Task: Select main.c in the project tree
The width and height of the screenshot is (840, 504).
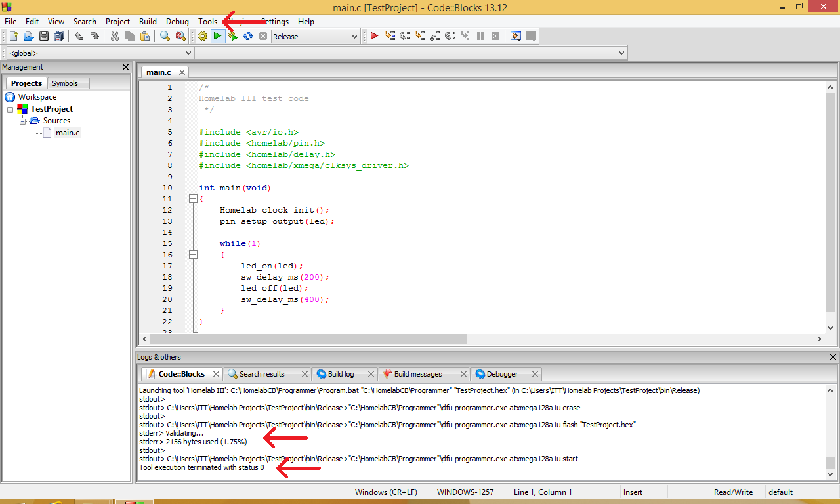Action: point(67,133)
